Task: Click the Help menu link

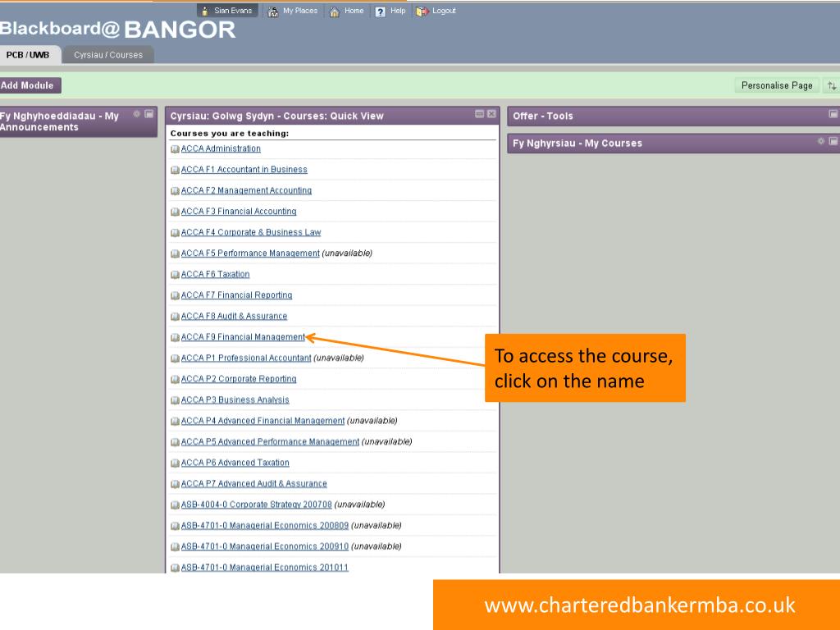Action: click(398, 11)
